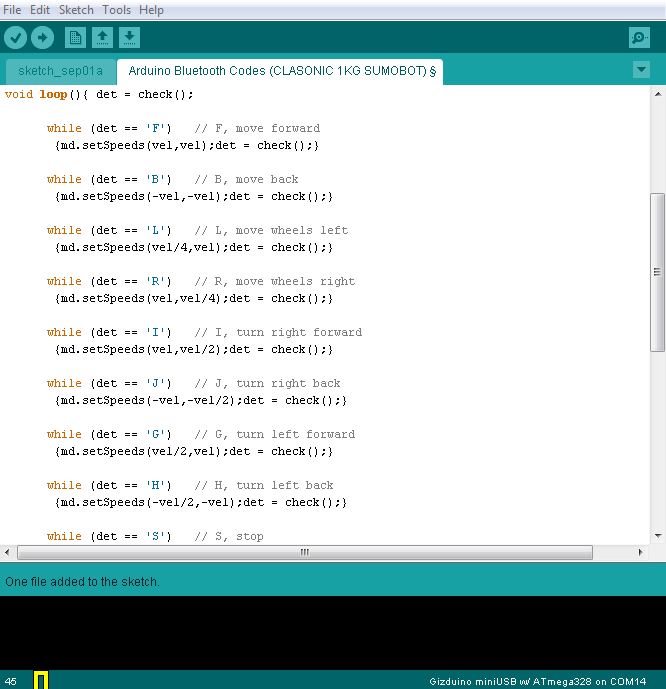This screenshot has height=689, width=666.
Task: Click the md.setSpeeds(vel/2,vel) line
Action: tap(194, 451)
